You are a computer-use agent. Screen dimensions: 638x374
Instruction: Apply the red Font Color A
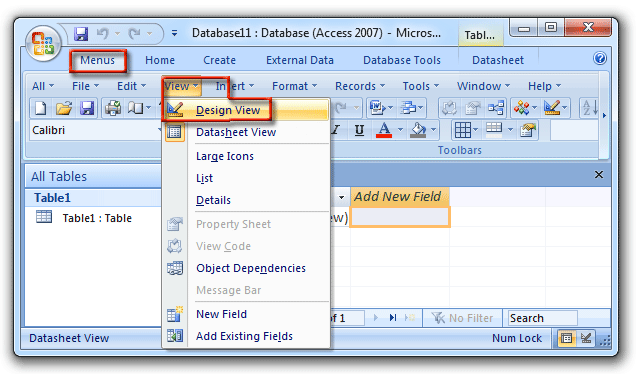384,130
